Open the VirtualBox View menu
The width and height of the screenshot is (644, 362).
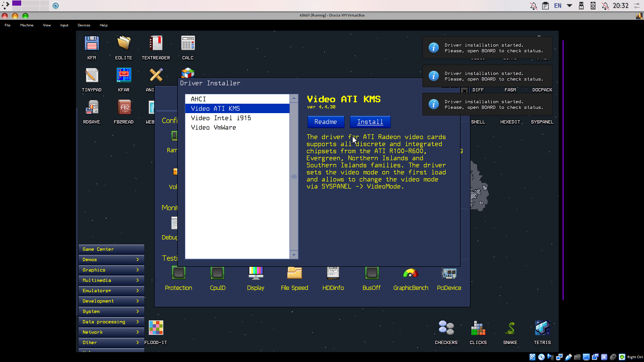pos(47,25)
